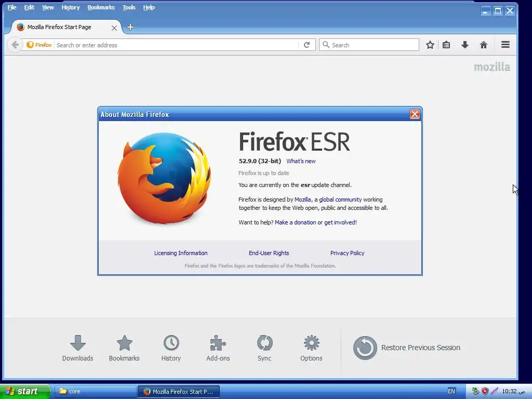The width and height of the screenshot is (532, 399).
Task: Open Bookmarks shortcut on start page
Action: [x=124, y=348]
